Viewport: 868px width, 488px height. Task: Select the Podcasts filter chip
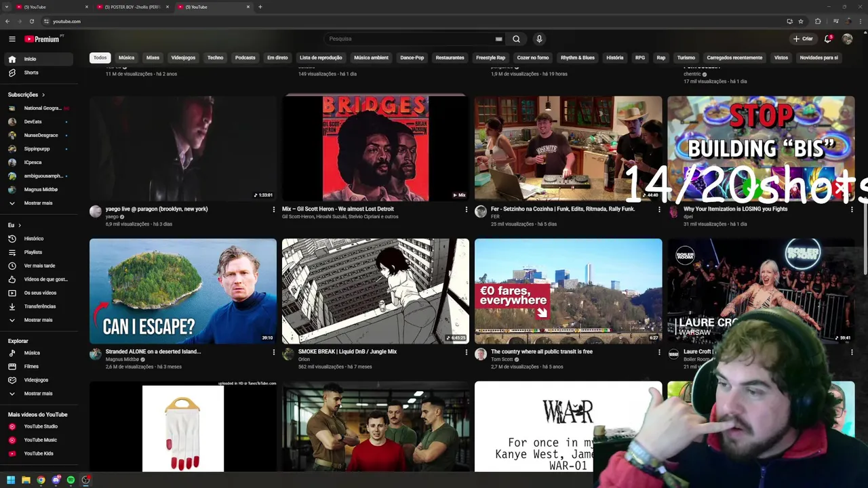pyautogui.click(x=245, y=58)
